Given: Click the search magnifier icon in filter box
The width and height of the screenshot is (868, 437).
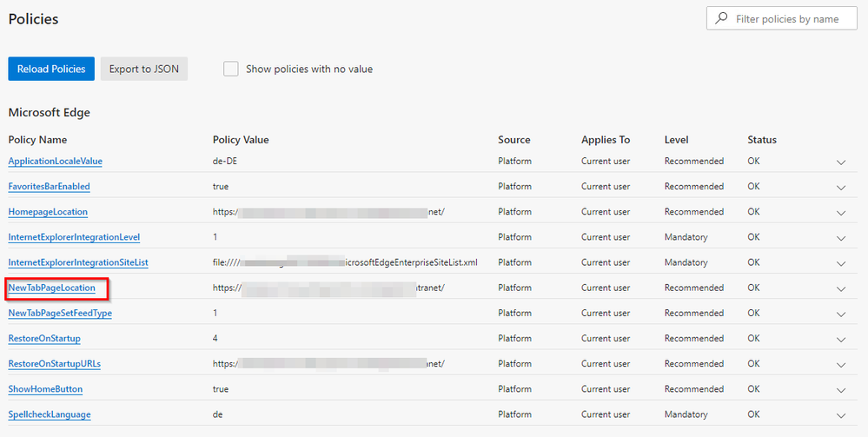Looking at the screenshot, I should point(721,18).
